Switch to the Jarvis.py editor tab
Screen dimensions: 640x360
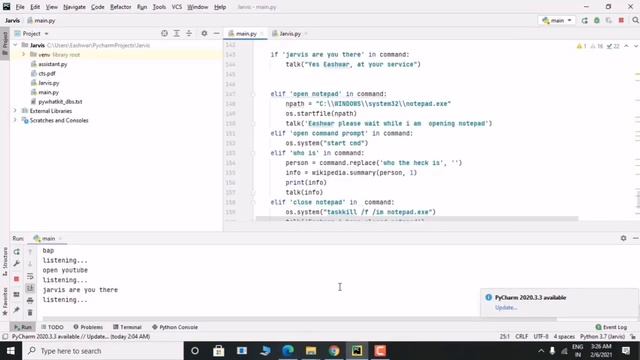[290, 33]
